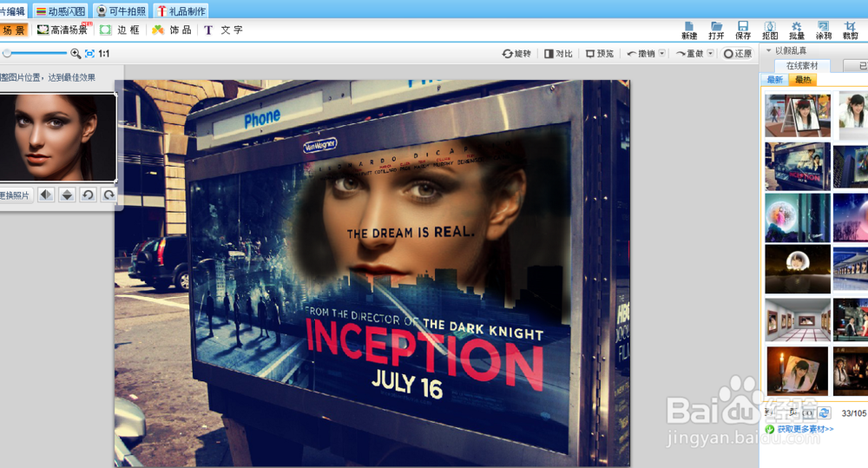
Task: Open the 重做 redo history dropdown
Action: (x=711, y=54)
